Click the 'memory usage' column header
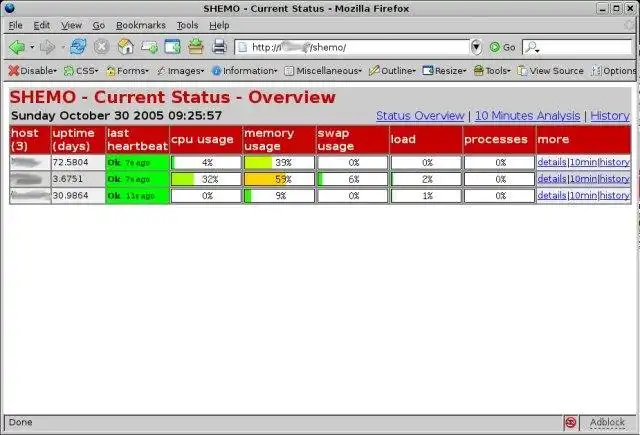640x435 pixels. coord(279,140)
